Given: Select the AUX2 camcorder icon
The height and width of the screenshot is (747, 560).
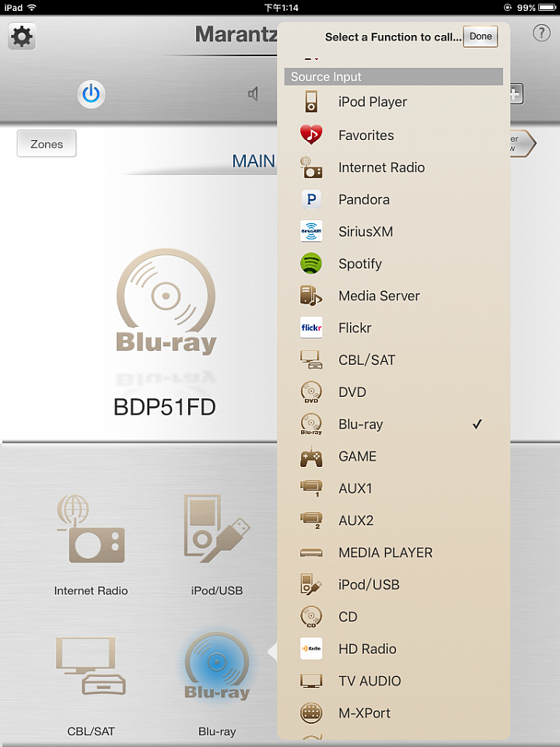Looking at the screenshot, I should (311, 521).
